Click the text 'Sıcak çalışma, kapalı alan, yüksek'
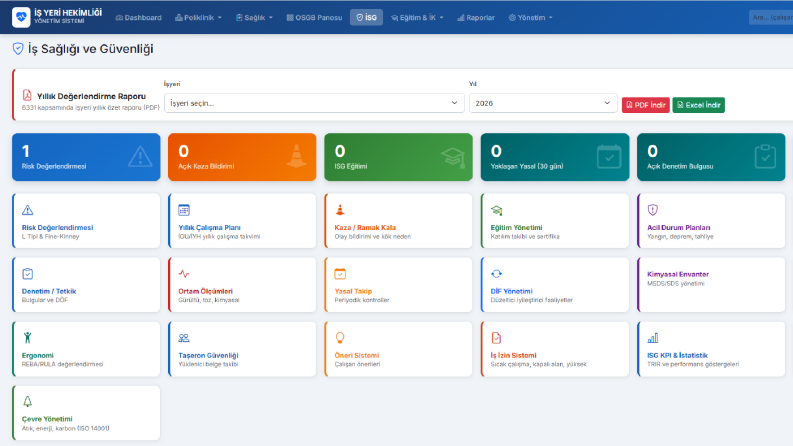 coord(539,364)
